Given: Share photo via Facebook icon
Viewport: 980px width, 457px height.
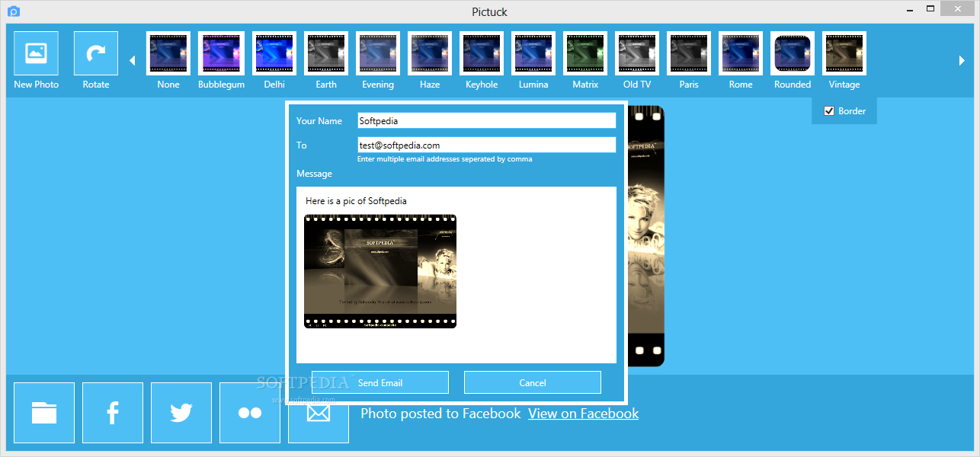Looking at the screenshot, I should (x=113, y=413).
